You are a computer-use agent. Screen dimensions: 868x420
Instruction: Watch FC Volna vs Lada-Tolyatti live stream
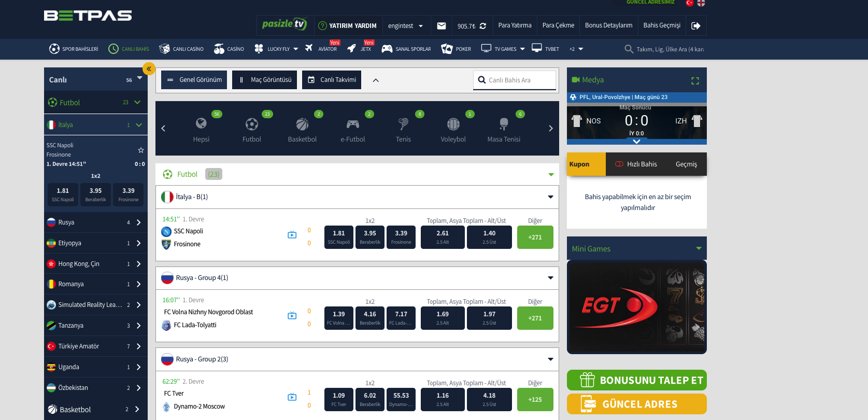click(292, 316)
